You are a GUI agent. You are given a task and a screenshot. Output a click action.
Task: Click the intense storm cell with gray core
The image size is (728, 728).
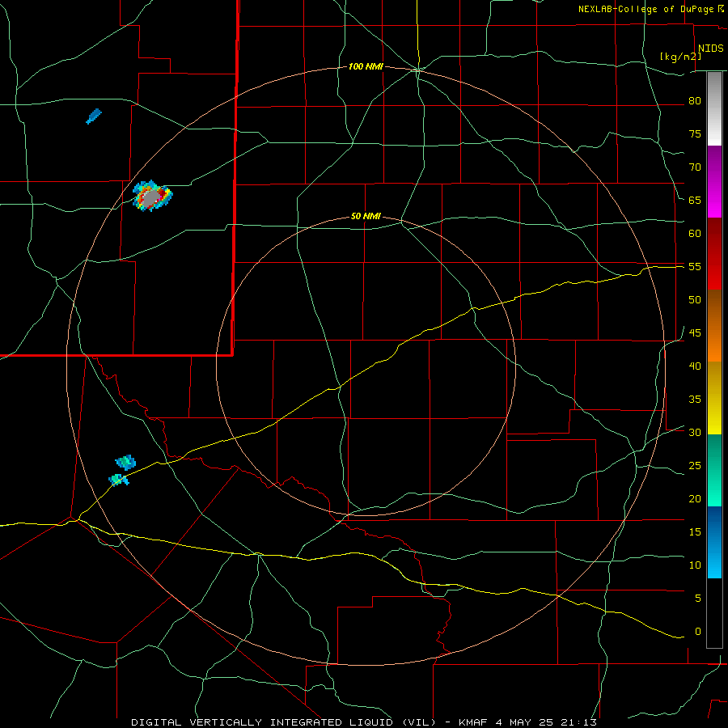pos(152,196)
